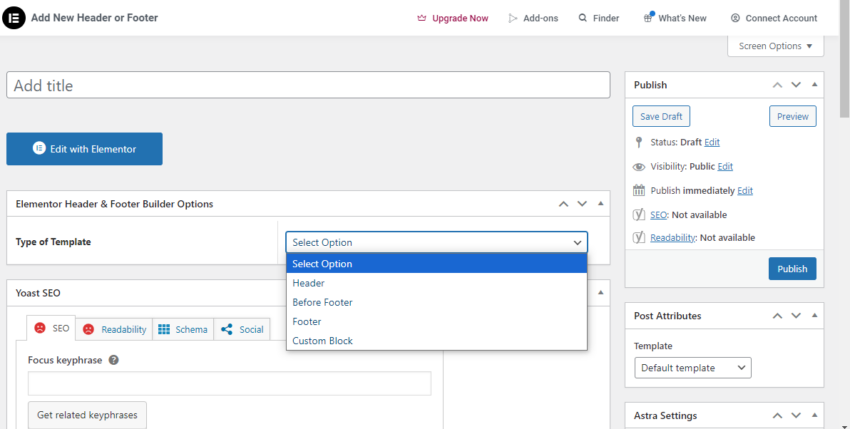Image resolution: width=850 pixels, height=429 pixels.
Task: Collapse Elementor Header & Footer Builder Options
Action: tap(601, 204)
